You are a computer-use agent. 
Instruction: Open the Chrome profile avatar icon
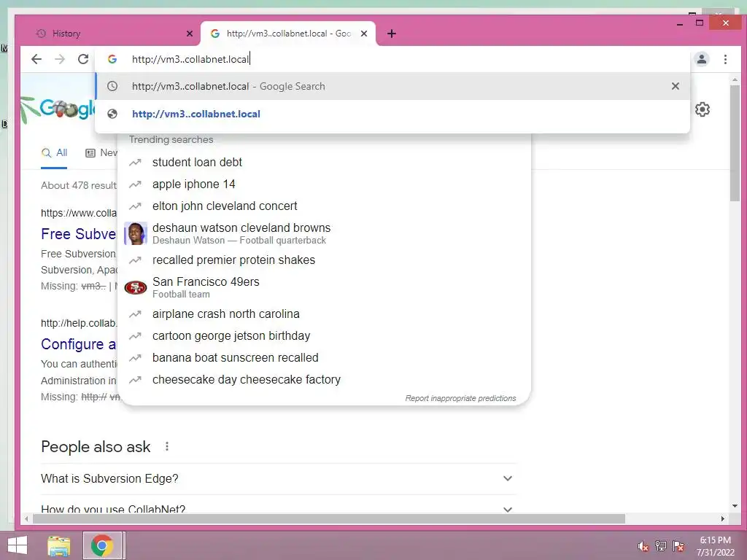click(701, 59)
